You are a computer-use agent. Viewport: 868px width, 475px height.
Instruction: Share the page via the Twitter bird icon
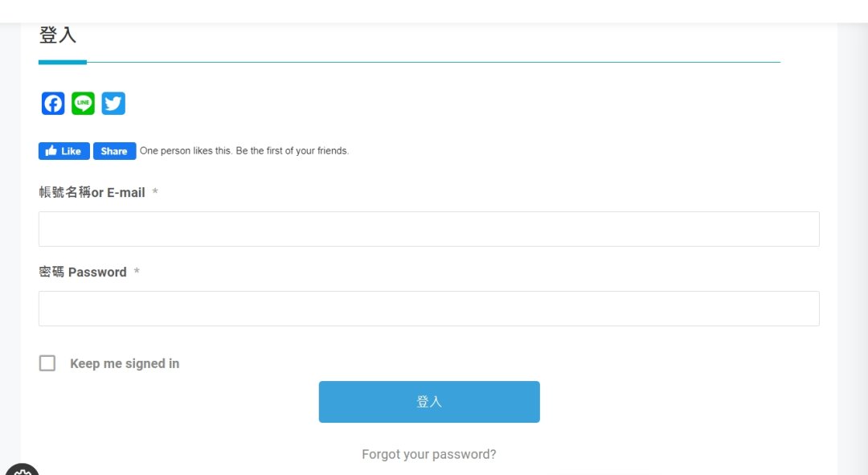(113, 104)
